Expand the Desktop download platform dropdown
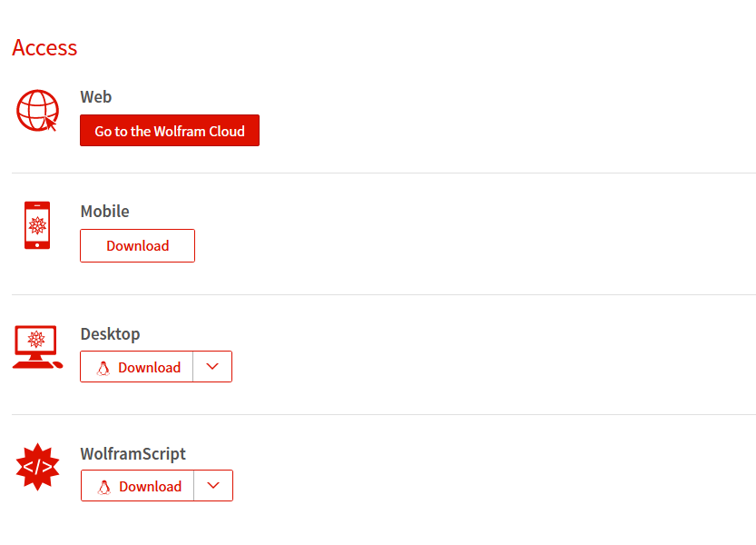This screenshot has width=756, height=545. pos(212,367)
